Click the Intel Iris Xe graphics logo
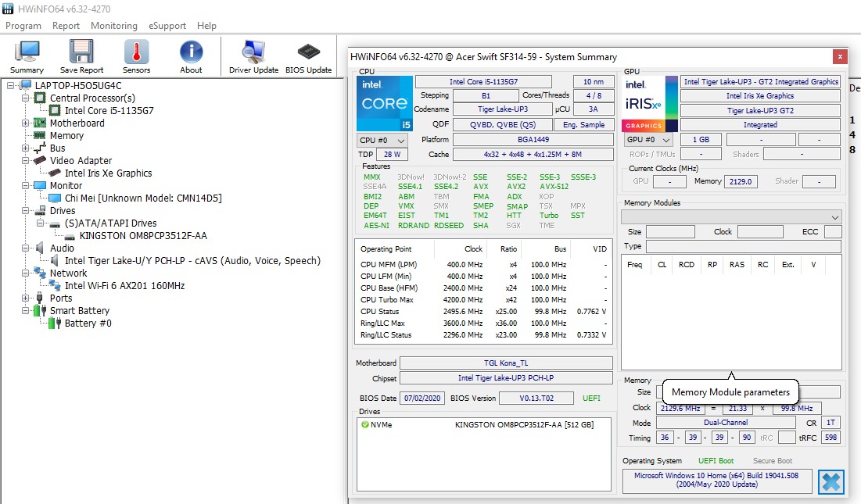This screenshot has height=504, width=861. [649, 103]
